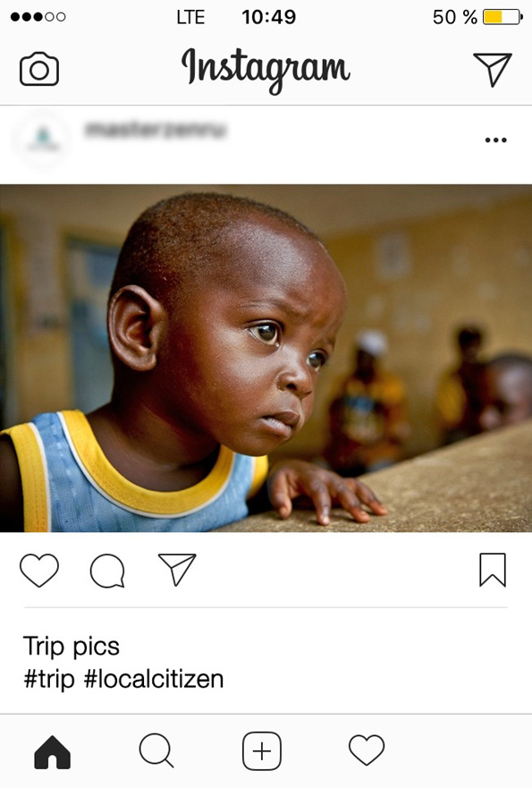Screen dimensions: 532x788
Task: Tap the post photo
Action: [x=266, y=359]
